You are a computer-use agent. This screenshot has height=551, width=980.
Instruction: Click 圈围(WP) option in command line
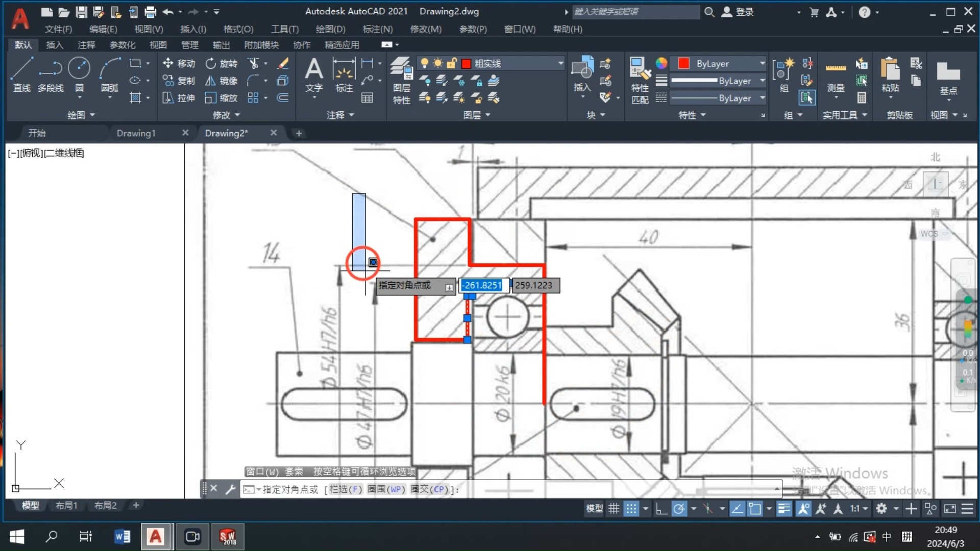coord(386,489)
